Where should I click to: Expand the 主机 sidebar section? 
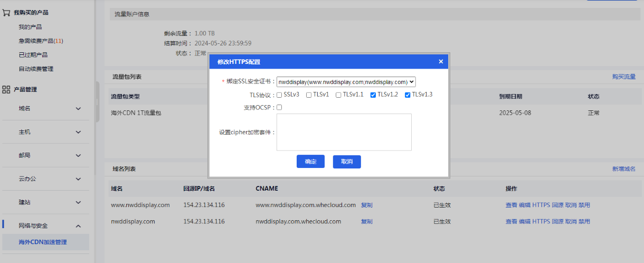(x=78, y=132)
